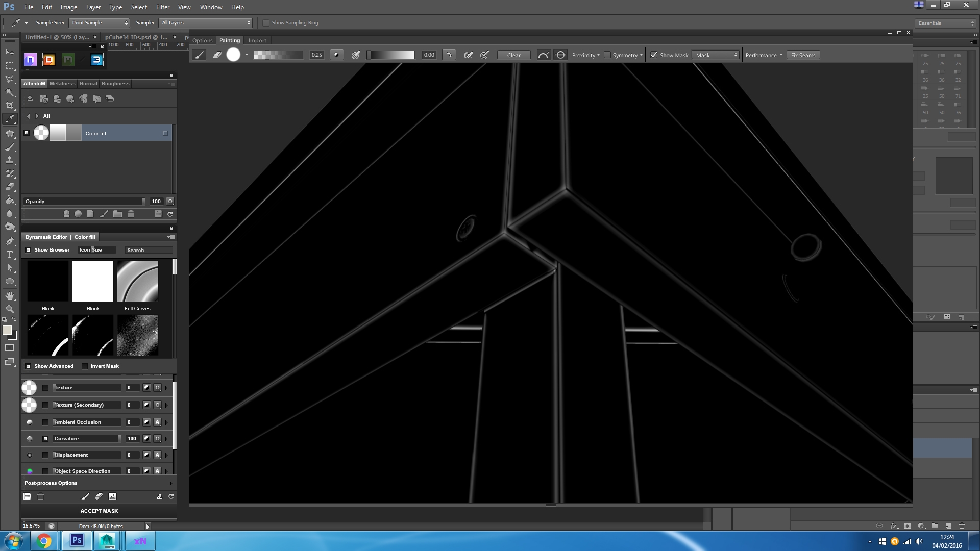Toggle the Show Browser checkbox
Screen dimensions: 980x551
(x=28, y=250)
